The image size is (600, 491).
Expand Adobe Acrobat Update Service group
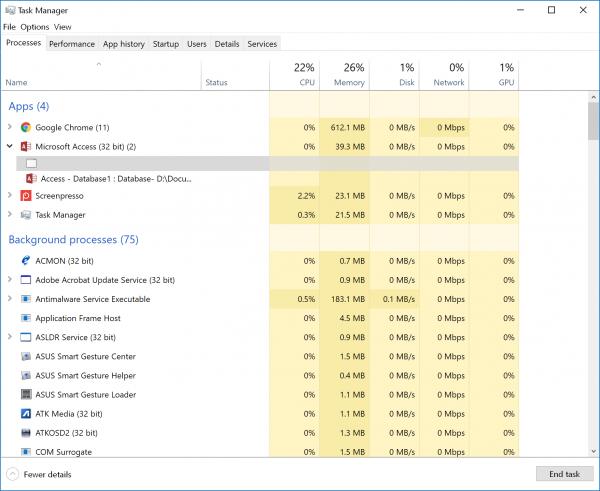click(x=10, y=279)
